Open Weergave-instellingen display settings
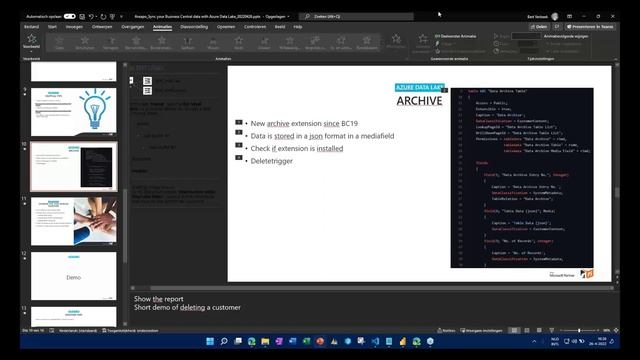640x360 pixels. (481, 331)
